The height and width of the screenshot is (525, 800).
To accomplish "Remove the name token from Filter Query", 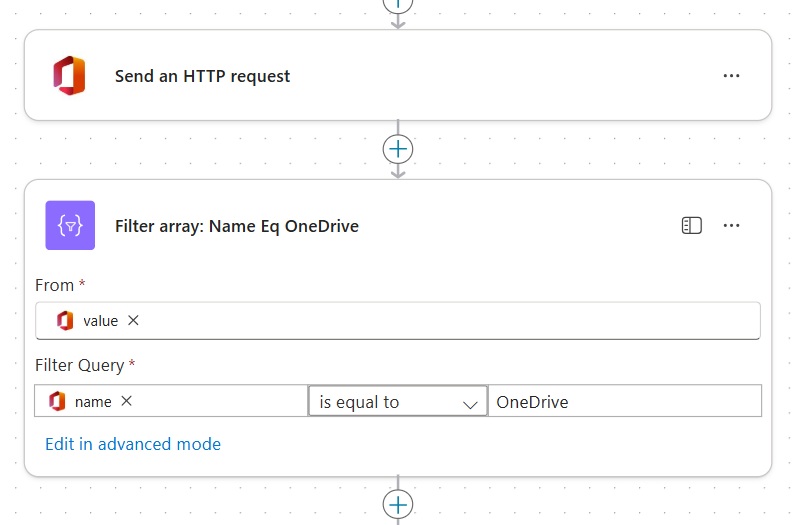I will [x=126, y=401].
